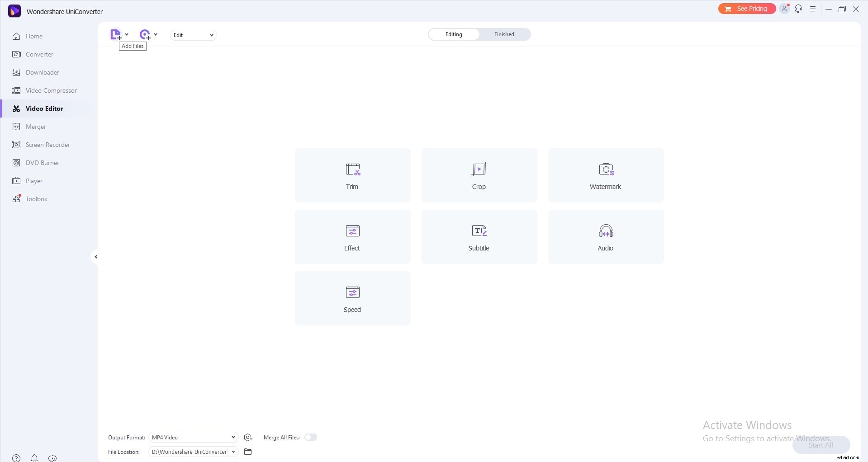Open the hamburger menu
Viewport: 868px width, 462px height.
click(x=813, y=9)
